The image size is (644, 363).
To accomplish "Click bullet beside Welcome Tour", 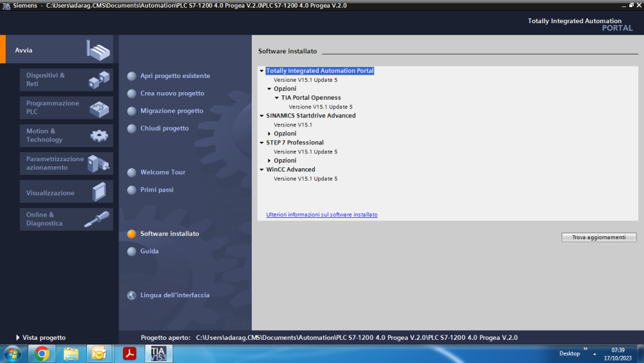I will pyautogui.click(x=131, y=173).
